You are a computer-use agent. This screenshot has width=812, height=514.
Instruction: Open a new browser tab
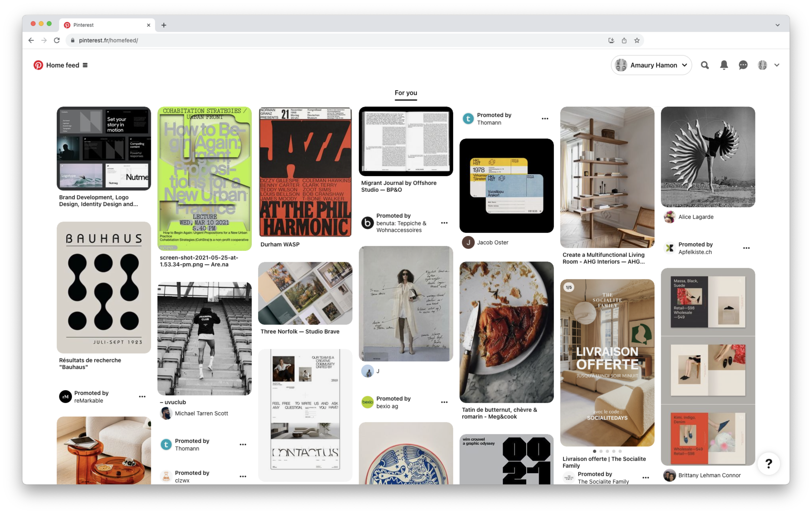[x=164, y=25]
